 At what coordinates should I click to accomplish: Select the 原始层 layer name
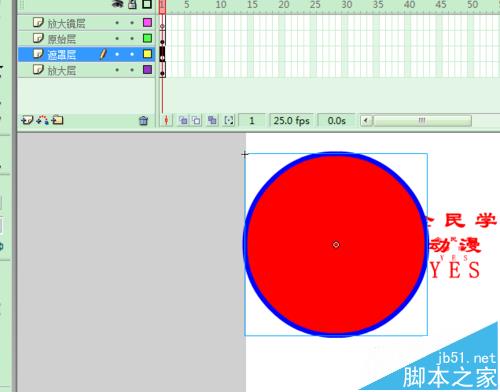[x=62, y=39]
